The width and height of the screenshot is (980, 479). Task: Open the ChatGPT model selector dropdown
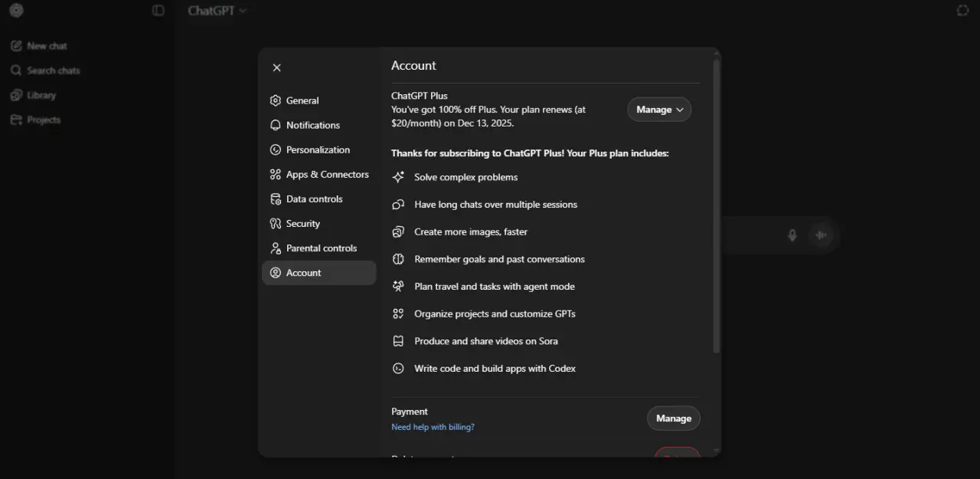217,11
